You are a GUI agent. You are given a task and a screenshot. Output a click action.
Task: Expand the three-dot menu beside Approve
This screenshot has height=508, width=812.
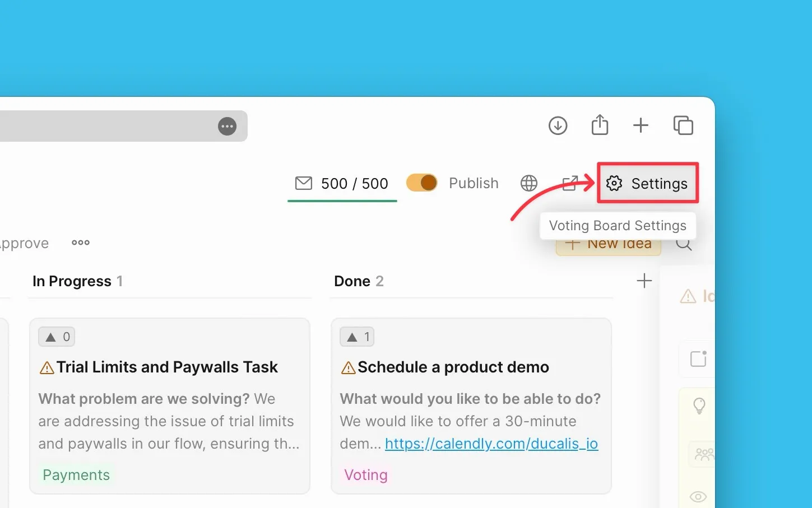[x=81, y=243]
